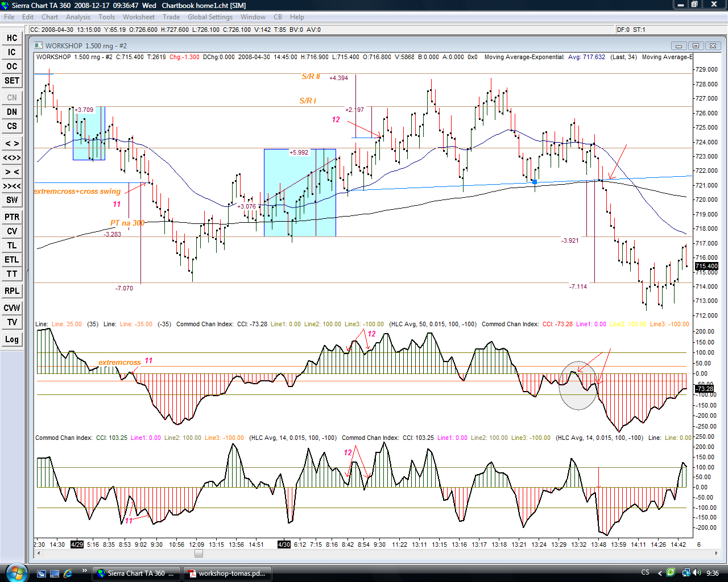Toggle the SW toolbar button
The image size is (728, 582).
point(12,200)
